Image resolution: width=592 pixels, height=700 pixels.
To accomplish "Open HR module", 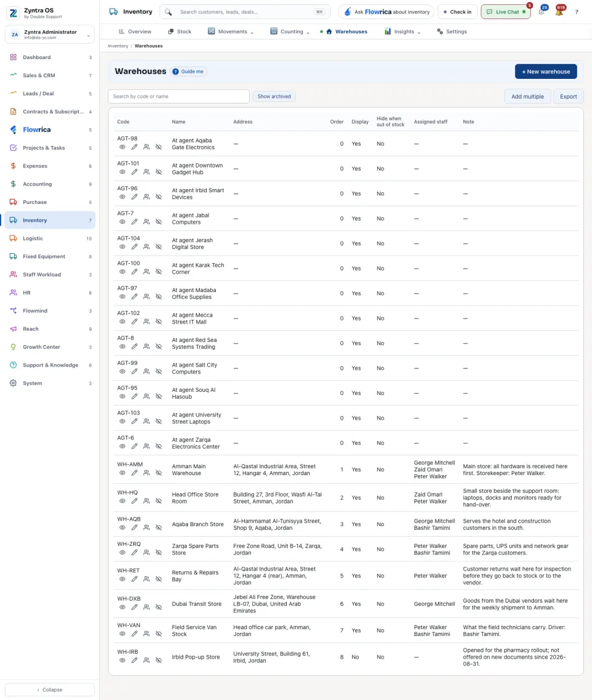I will (50, 293).
